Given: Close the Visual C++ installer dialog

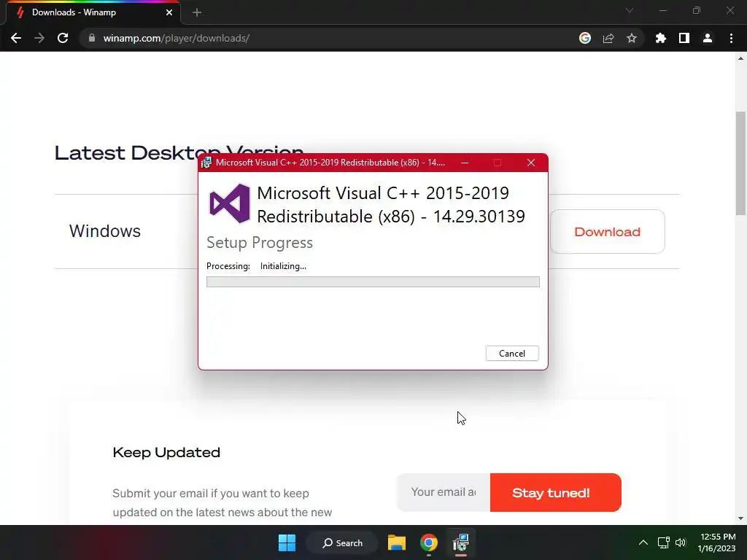Looking at the screenshot, I should 531,163.
